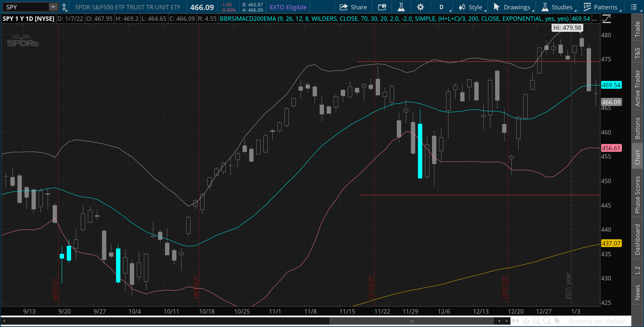Click SPY 1 Y 1D [NYSE] chart title

[x=29, y=19]
